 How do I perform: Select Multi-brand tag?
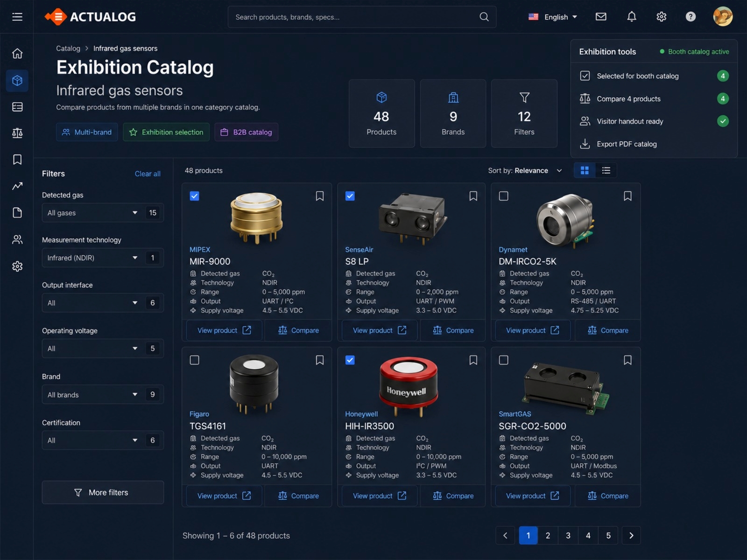coord(87,132)
